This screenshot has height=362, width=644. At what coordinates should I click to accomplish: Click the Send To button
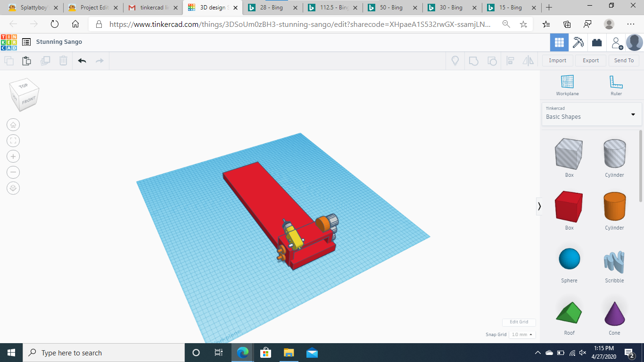(x=624, y=60)
